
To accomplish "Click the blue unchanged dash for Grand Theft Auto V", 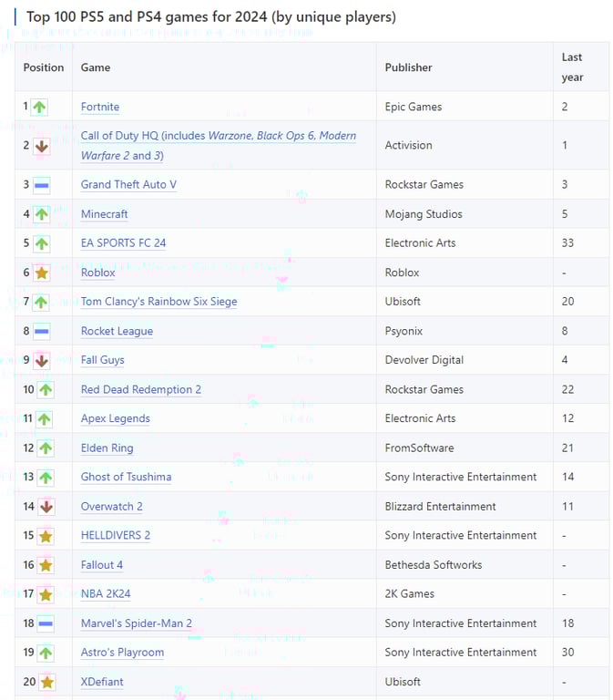I will click(x=42, y=185).
